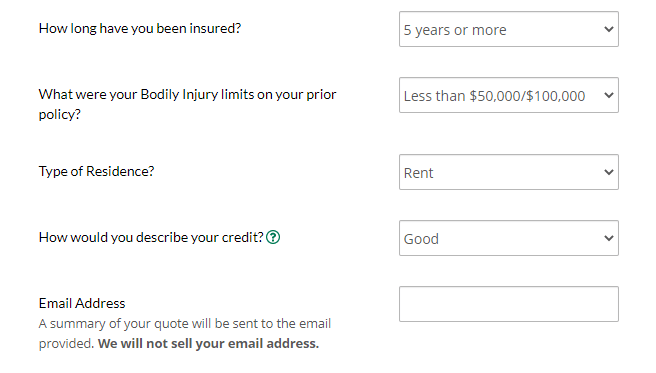Viewport: 656px width, 373px height.
Task: Click the bold 'We will not sell your email address' text
Action: point(208,344)
